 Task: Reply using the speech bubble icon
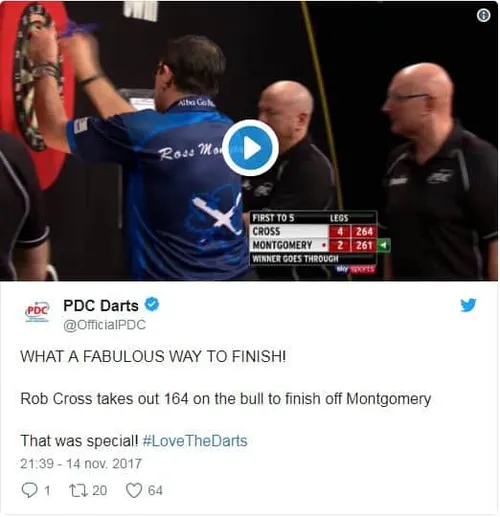(29, 490)
